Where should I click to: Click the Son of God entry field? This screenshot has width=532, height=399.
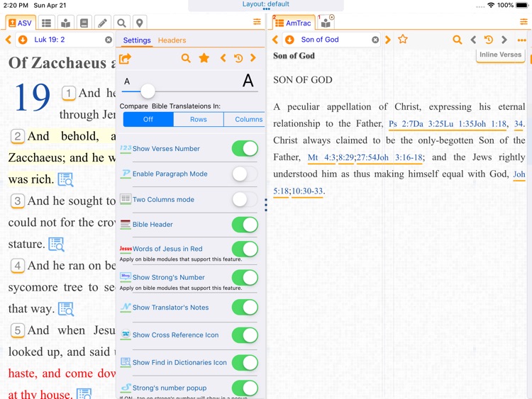(331, 40)
